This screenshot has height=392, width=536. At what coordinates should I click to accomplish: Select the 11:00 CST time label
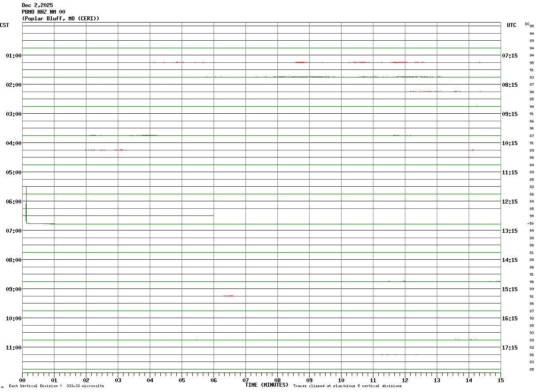tap(14, 347)
